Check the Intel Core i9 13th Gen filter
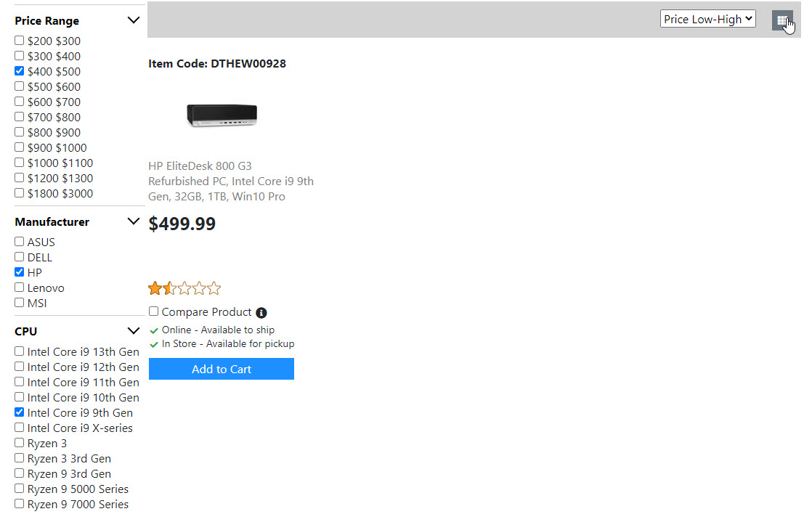 pyautogui.click(x=20, y=351)
